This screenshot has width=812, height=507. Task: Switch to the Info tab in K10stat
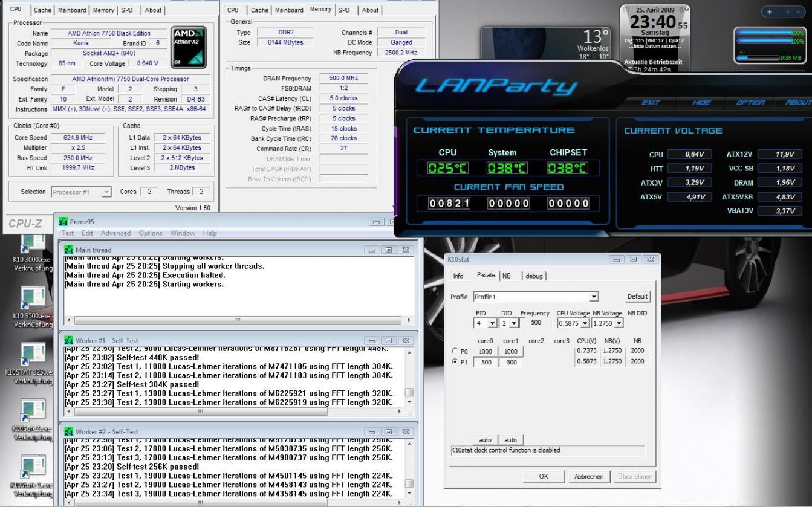[x=458, y=276]
